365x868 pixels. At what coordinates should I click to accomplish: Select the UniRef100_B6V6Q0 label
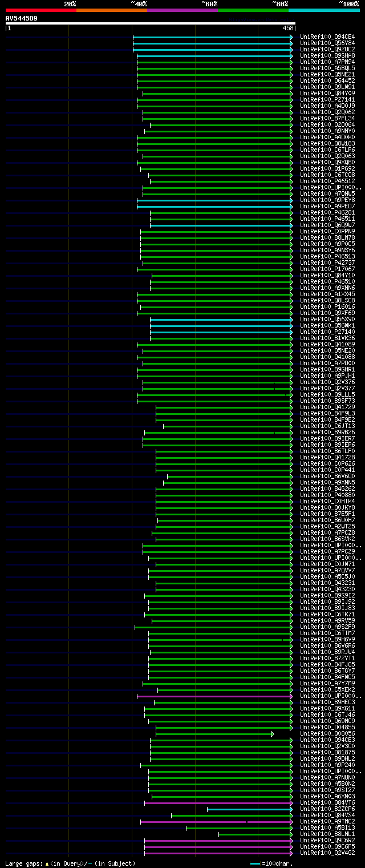click(x=327, y=477)
